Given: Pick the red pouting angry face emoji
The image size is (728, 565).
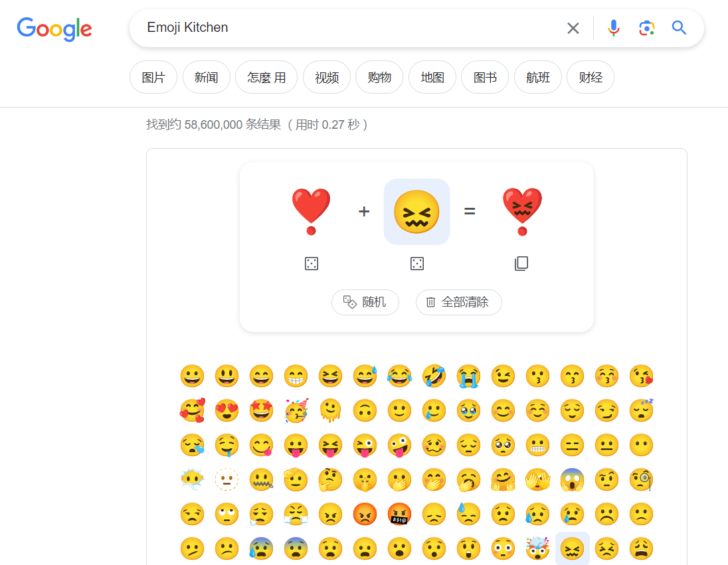Looking at the screenshot, I should pyautogui.click(x=365, y=515).
